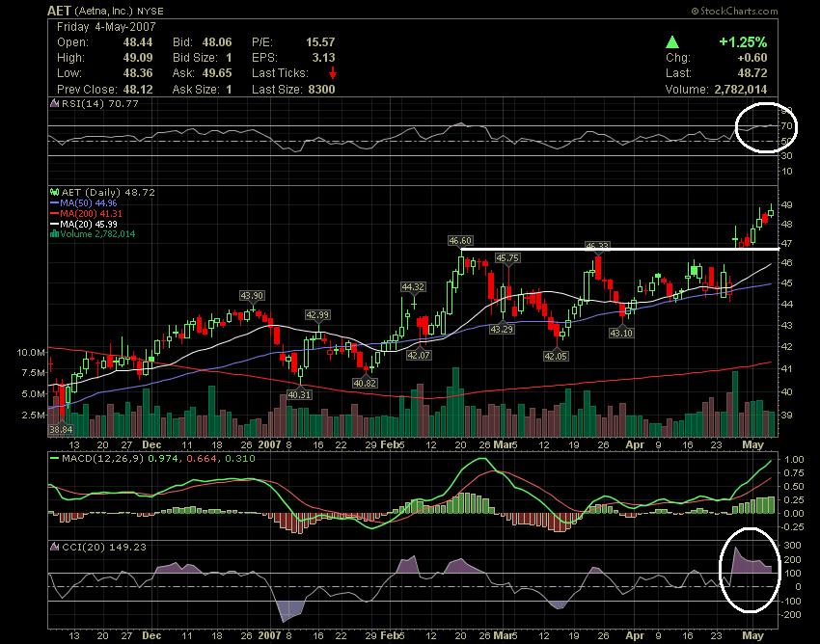Click header Volume value 2,782,014
Screen dimensions: 820x644
coord(741,90)
